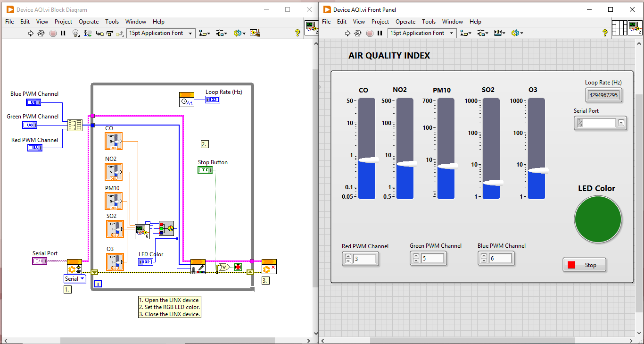Click Step Into icon in Block Diagram
Screen dimensions: 644x344
point(99,33)
